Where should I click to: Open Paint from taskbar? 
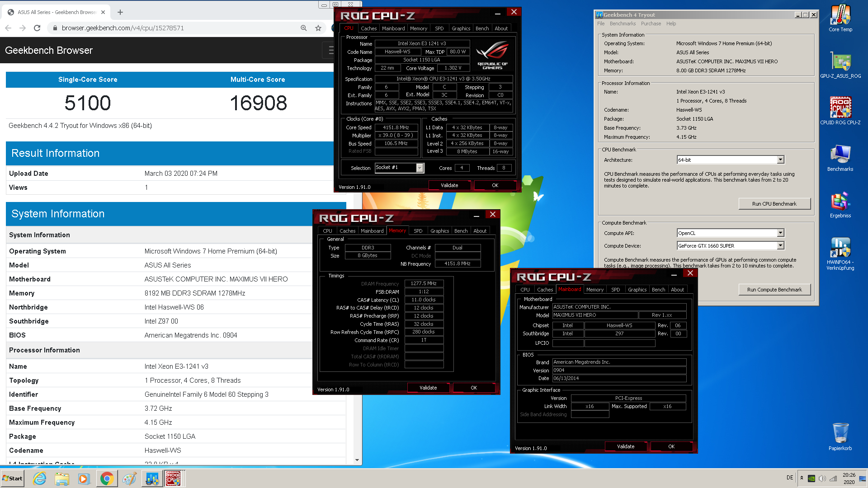pyautogui.click(x=129, y=479)
